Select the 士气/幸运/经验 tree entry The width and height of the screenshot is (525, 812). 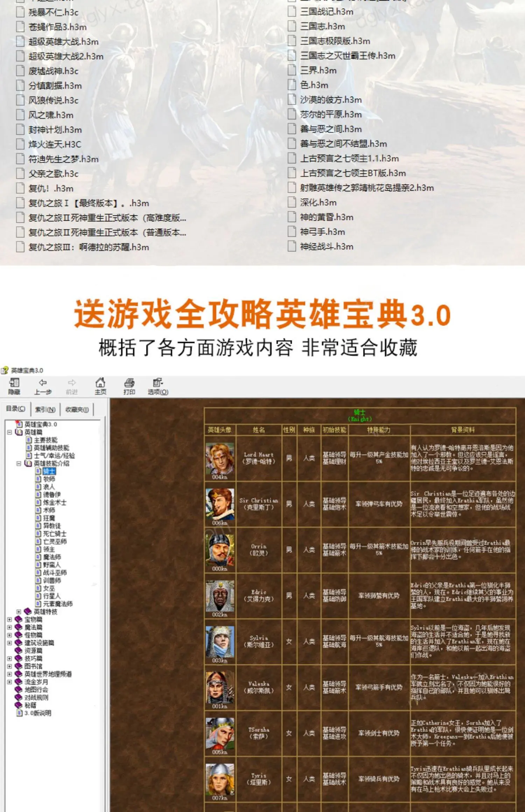[54, 456]
